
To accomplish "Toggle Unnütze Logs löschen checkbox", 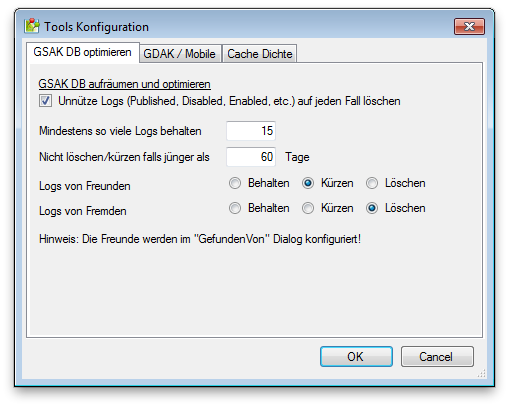I will coord(45,101).
